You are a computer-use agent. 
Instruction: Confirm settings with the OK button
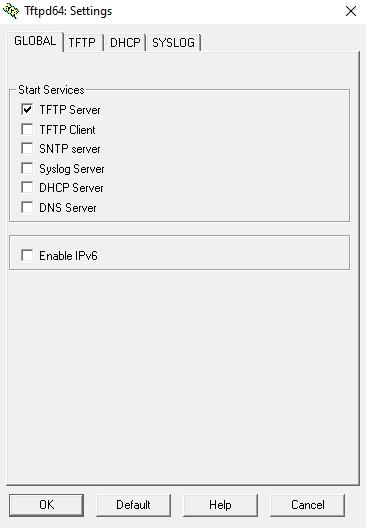(x=46, y=505)
